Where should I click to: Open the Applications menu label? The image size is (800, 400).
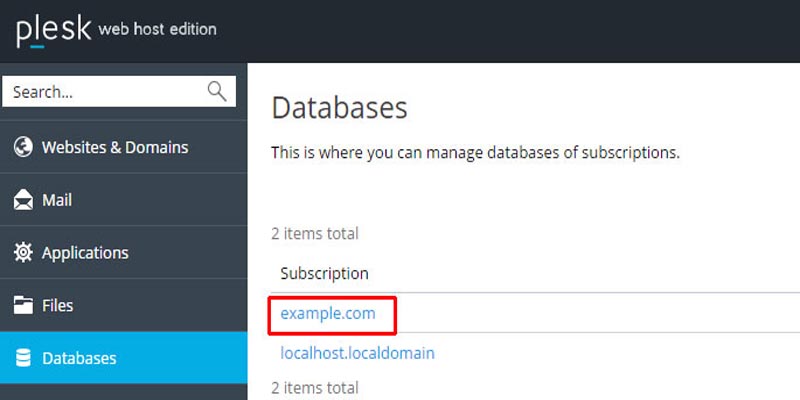pyautogui.click(x=85, y=253)
